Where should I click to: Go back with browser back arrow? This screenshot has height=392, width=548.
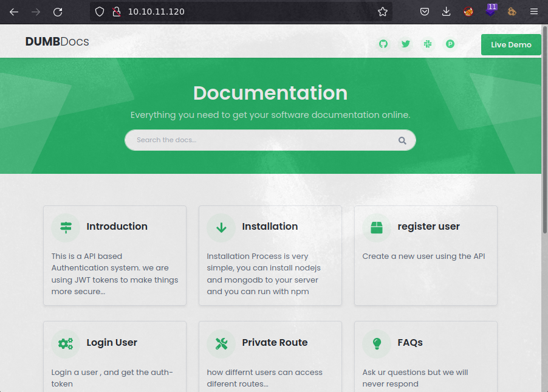pos(14,12)
